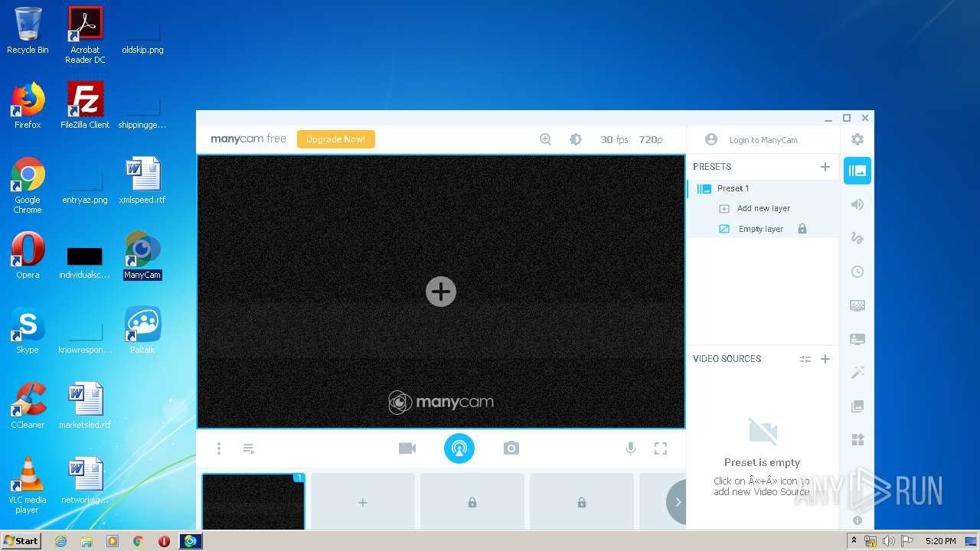
Task: Show more presets with the right arrow
Action: tap(677, 502)
